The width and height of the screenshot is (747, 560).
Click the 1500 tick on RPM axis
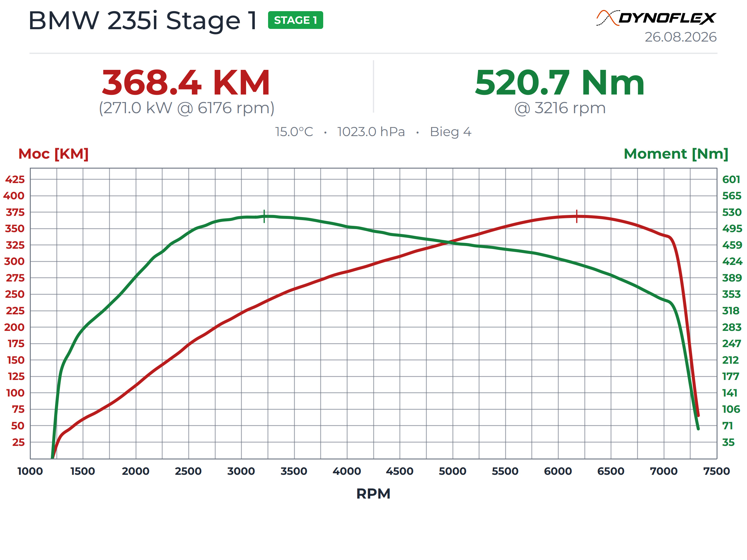(x=83, y=471)
